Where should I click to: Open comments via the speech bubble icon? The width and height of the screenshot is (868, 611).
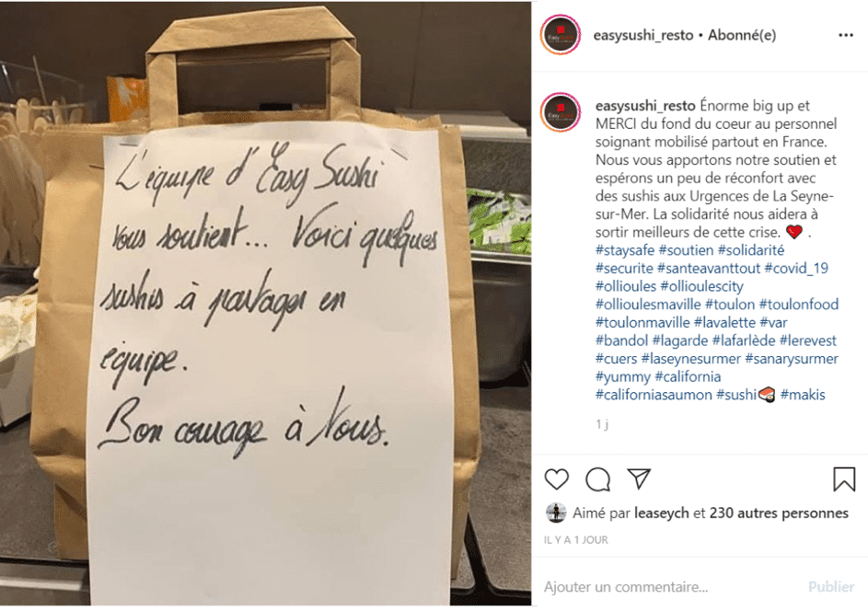[598, 479]
